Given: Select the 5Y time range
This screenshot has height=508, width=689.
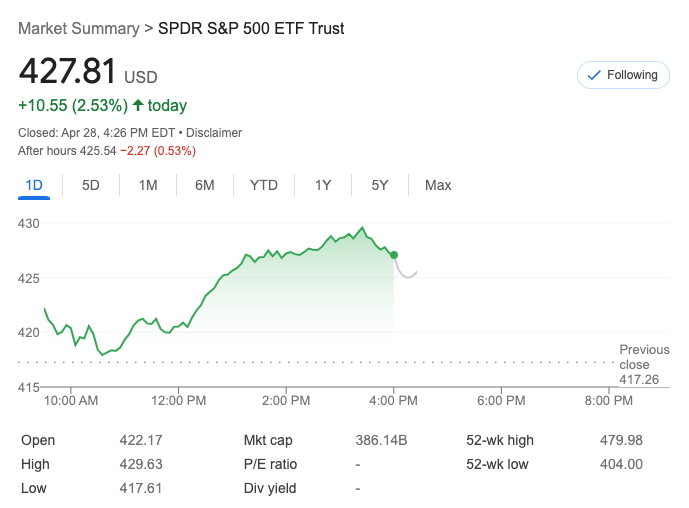Looking at the screenshot, I should [380, 185].
